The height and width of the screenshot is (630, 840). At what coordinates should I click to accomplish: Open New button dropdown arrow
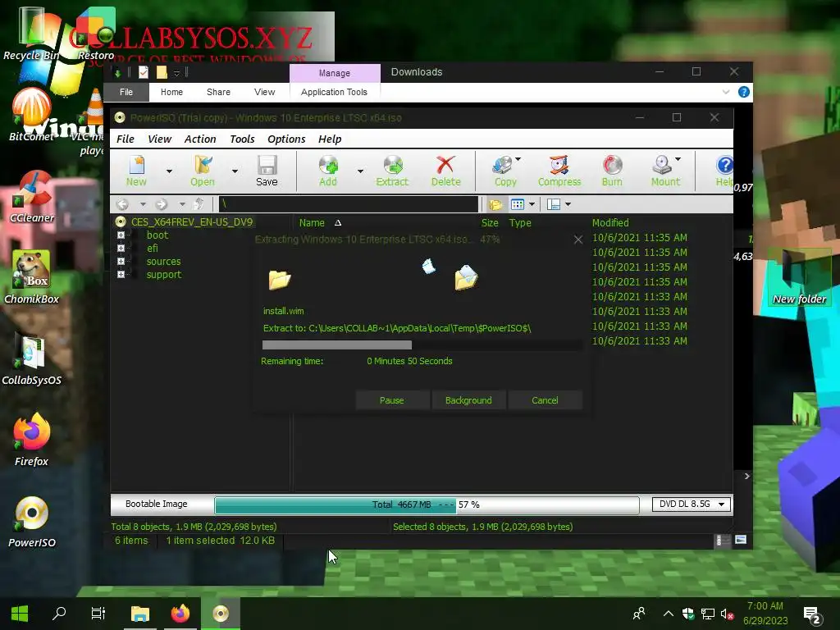pyautogui.click(x=169, y=171)
